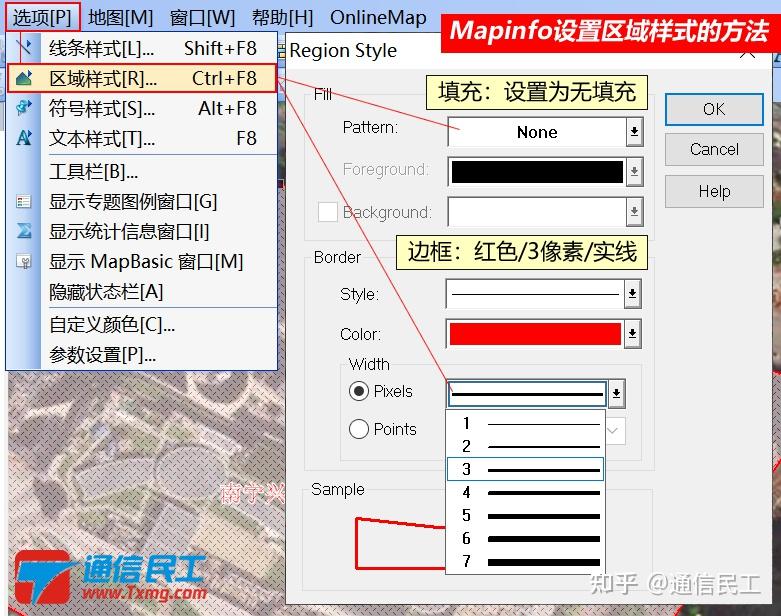Viewport: 781px width, 616px height.
Task: Click the theme legend window icon
Action: (x=23, y=202)
